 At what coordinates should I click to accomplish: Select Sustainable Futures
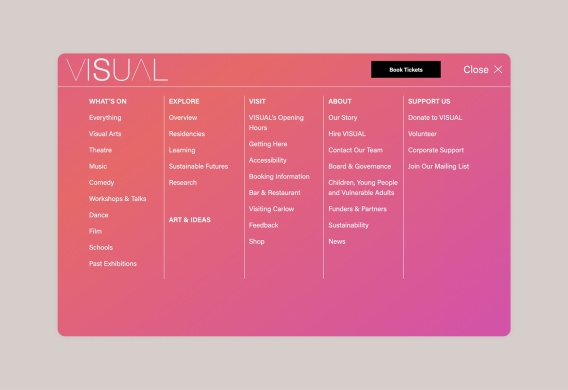199,167
